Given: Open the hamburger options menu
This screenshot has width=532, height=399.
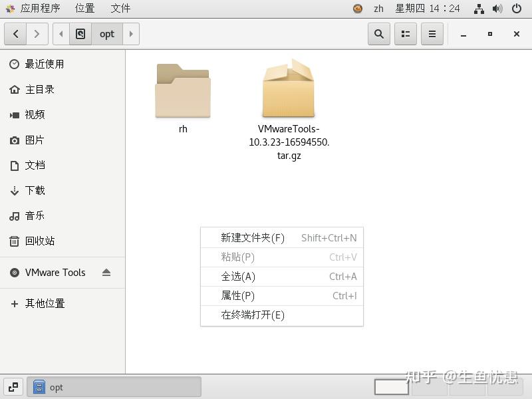Looking at the screenshot, I should pos(432,34).
